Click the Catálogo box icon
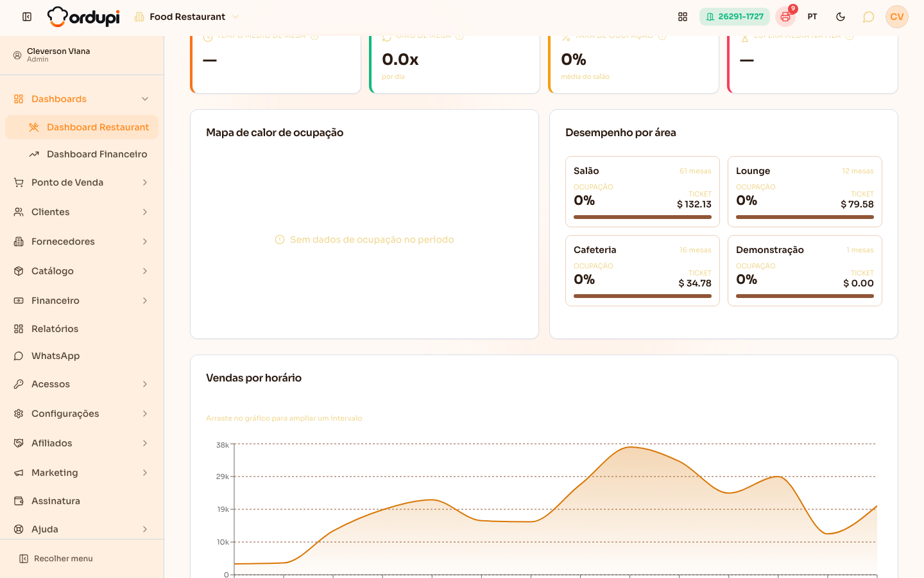924x578 pixels. click(19, 271)
